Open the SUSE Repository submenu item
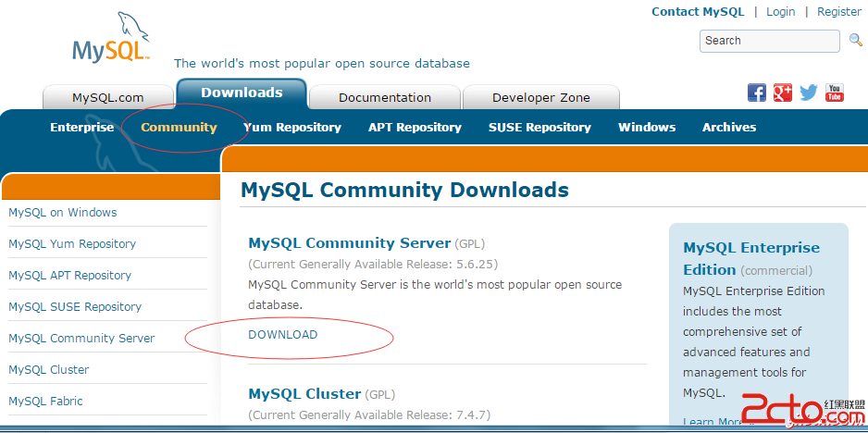The width and height of the screenshot is (868, 433). [539, 128]
